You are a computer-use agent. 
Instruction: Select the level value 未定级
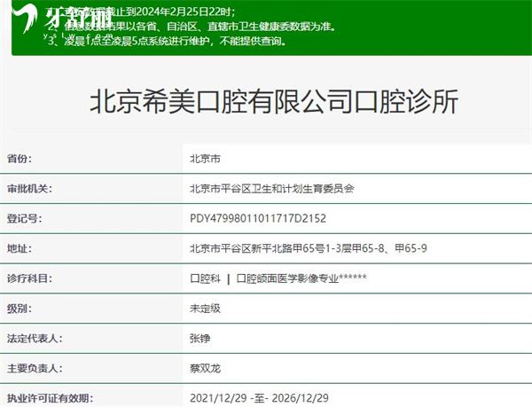coord(205,309)
